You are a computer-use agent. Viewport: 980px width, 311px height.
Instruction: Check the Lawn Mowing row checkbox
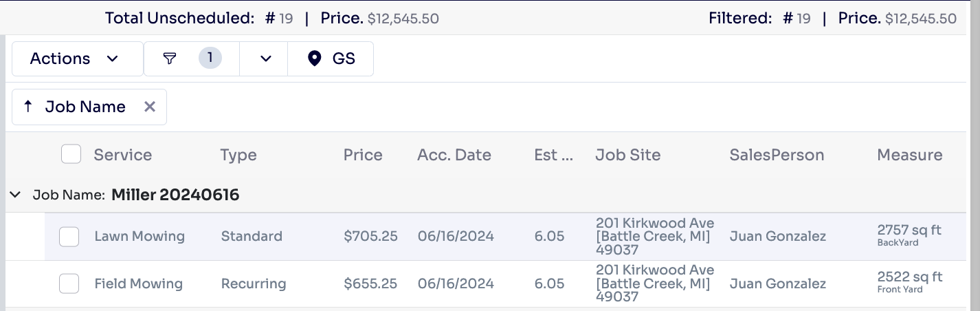69,236
